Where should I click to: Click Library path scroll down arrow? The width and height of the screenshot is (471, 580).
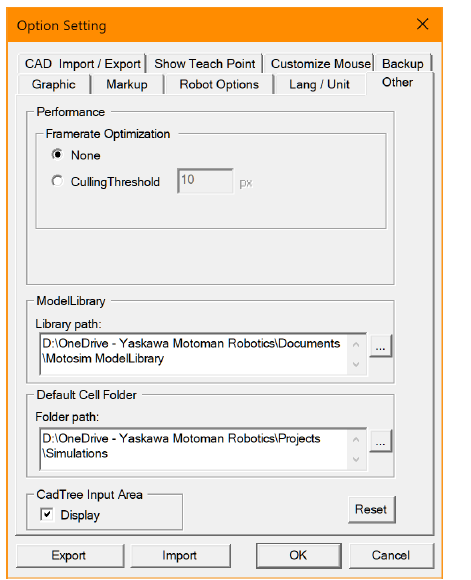tap(356, 364)
